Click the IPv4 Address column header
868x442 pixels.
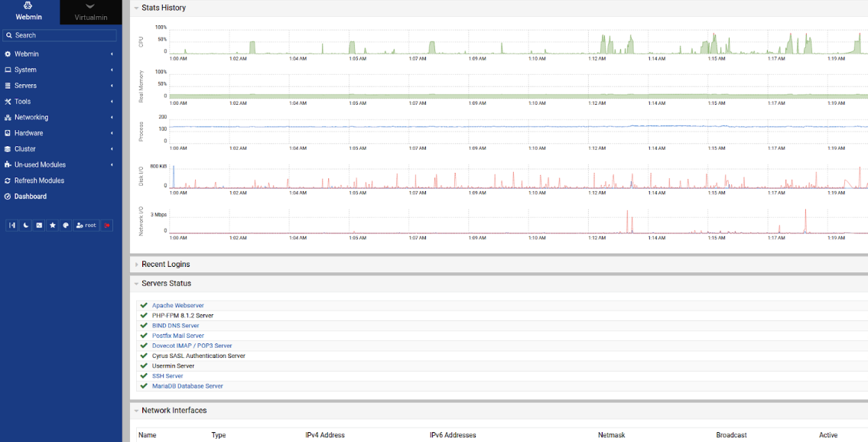pyautogui.click(x=325, y=435)
